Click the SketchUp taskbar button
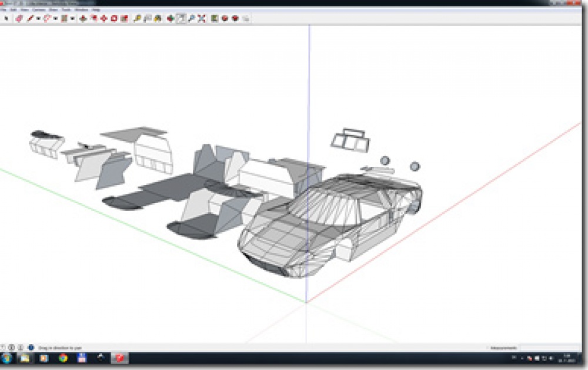Screen dimensions: 588x370 [x=119, y=358]
